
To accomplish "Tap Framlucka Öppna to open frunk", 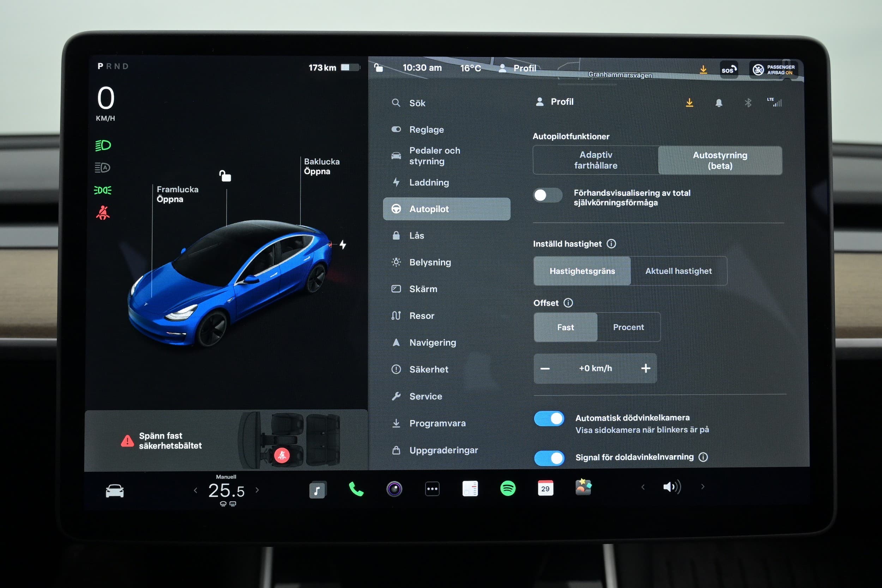I will tap(177, 194).
